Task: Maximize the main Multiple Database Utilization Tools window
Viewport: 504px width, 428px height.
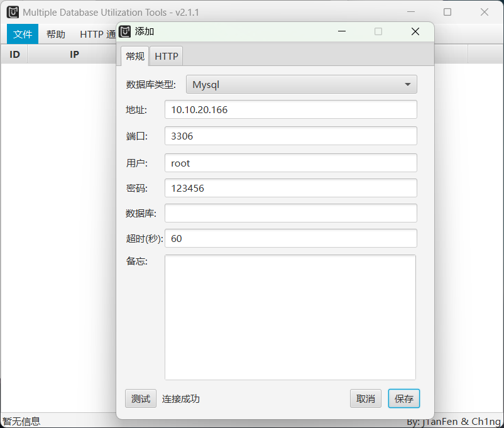Action: [447, 12]
